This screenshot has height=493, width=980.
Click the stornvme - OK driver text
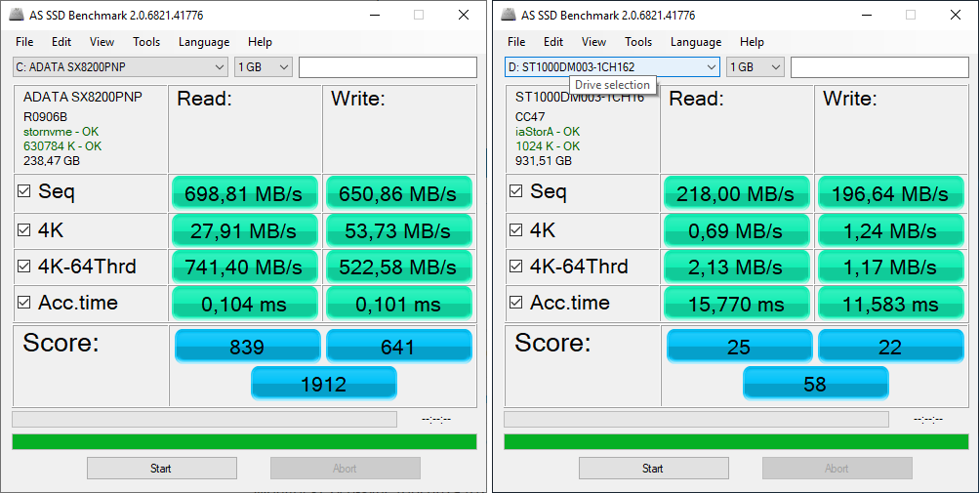tap(61, 132)
